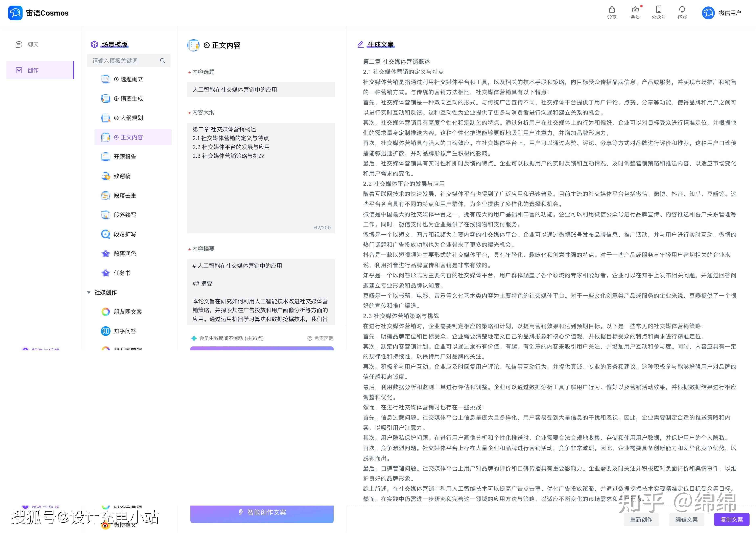Click the 知乎问答 template icon
This screenshot has height=533, width=756.
pyautogui.click(x=105, y=331)
